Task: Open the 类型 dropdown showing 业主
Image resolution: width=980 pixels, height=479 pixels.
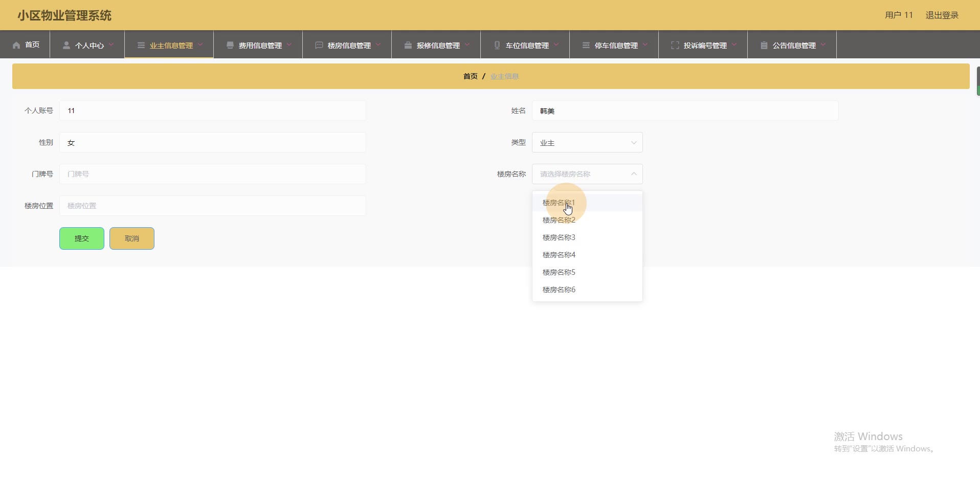Action: tap(587, 143)
